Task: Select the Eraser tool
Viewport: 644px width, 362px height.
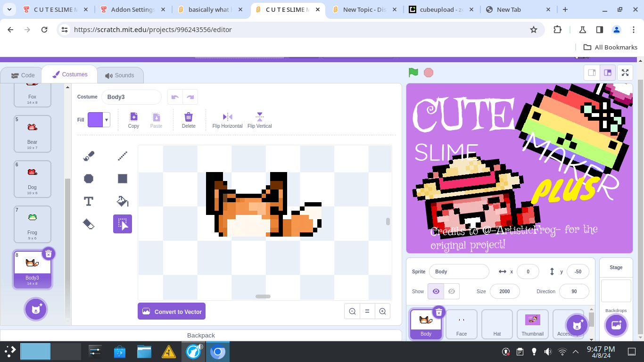Action: 88,223
